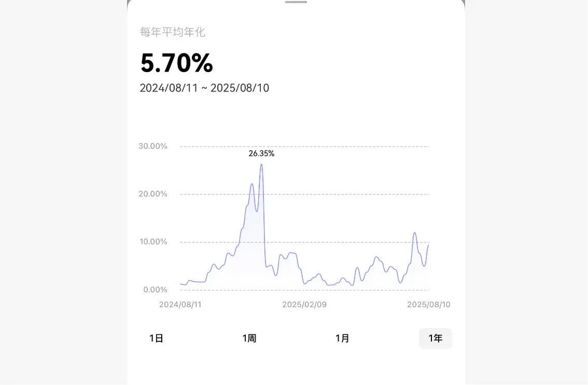Switch to the 1日 time range tab
588x385 pixels.
click(x=156, y=338)
